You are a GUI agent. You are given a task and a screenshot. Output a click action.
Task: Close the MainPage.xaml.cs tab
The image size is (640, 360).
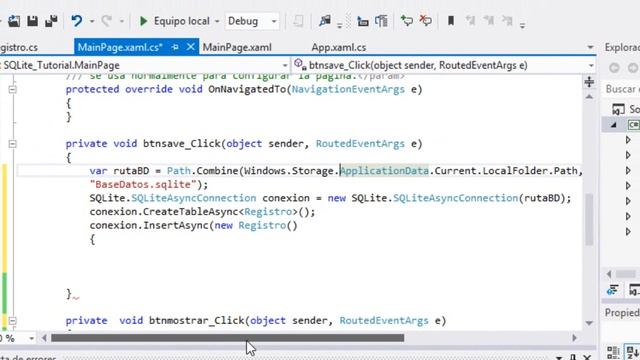coord(191,47)
